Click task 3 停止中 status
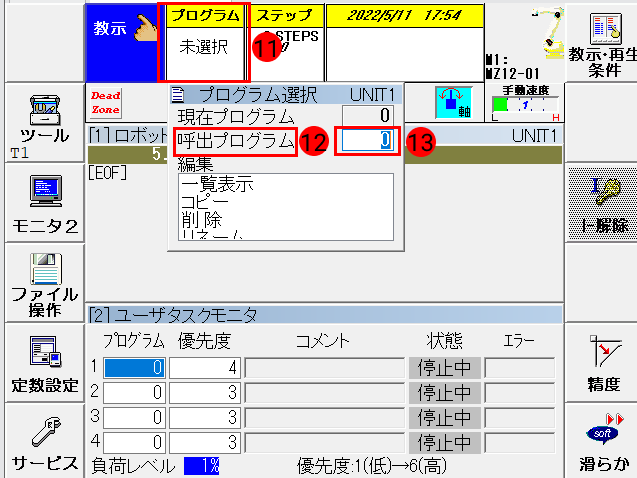 445,417
